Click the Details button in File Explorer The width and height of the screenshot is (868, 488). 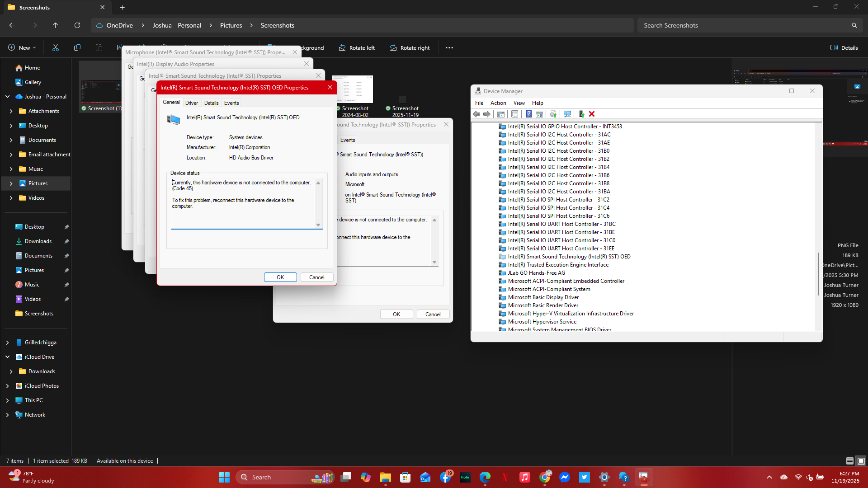(x=844, y=47)
